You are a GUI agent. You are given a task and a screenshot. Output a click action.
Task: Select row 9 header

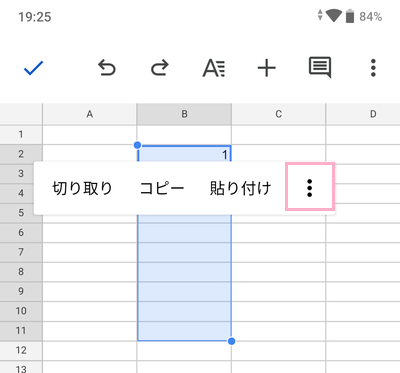point(21,291)
